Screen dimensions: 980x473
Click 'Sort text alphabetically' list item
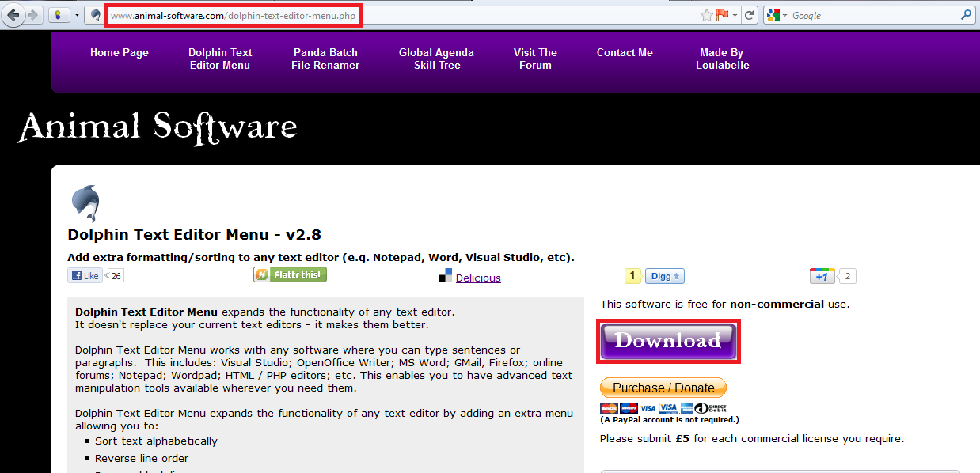click(156, 441)
